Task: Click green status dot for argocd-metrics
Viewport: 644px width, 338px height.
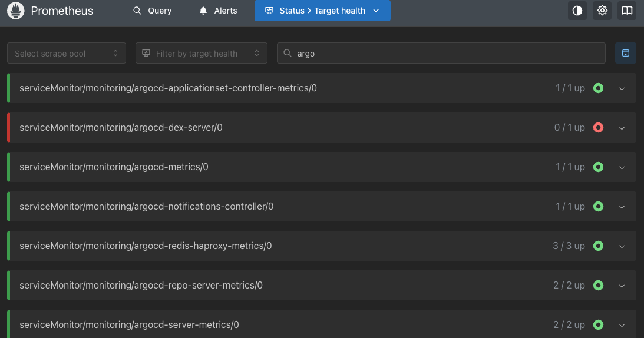Action: tap(599, 167)
